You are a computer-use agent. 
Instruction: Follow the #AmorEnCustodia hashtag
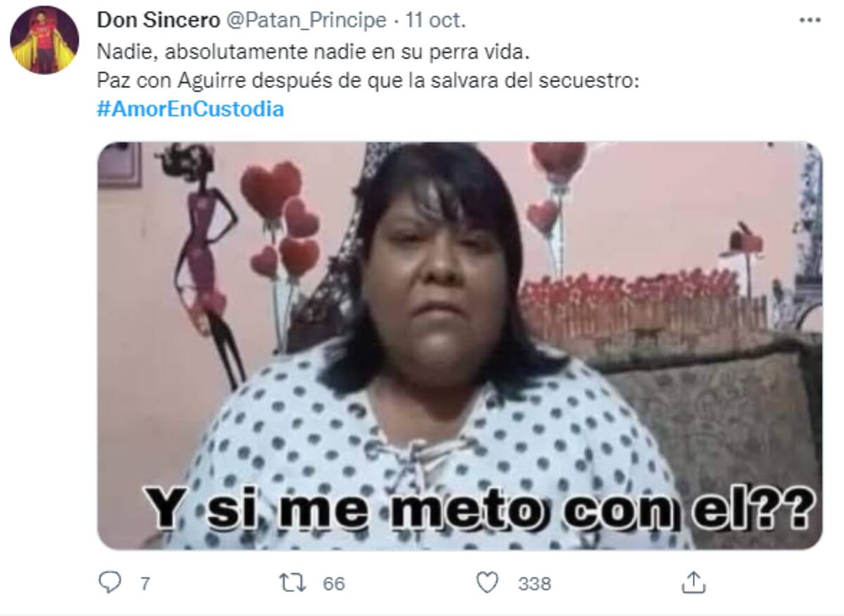point(190,110)
